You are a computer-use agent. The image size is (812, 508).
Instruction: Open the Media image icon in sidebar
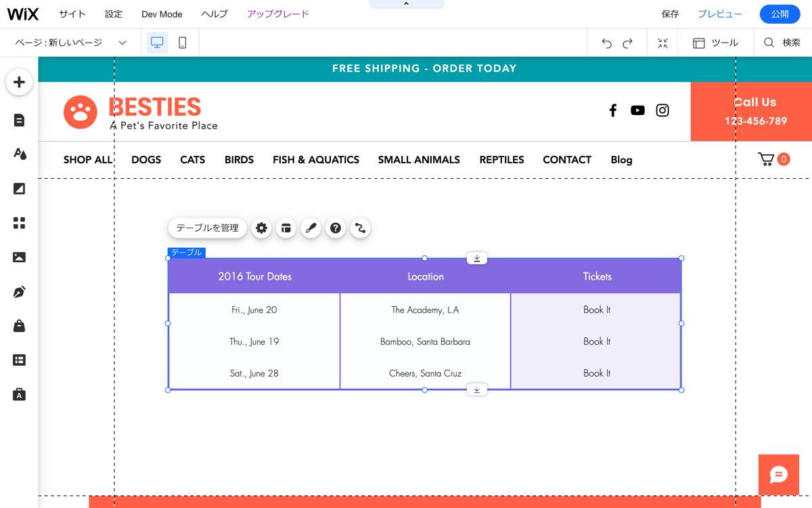point(19,257)
